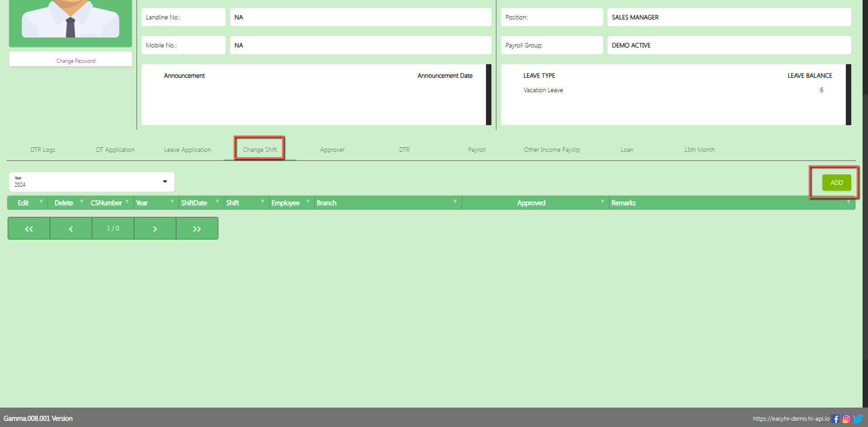Click the Announcement Date header

pos(445,75)
